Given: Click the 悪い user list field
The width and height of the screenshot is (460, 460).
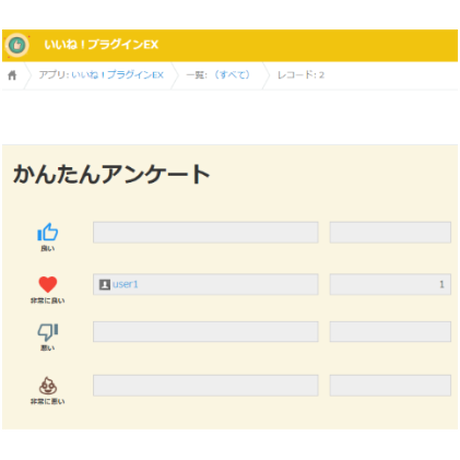Looking at the screenshot, I should [x=205, y=332].
